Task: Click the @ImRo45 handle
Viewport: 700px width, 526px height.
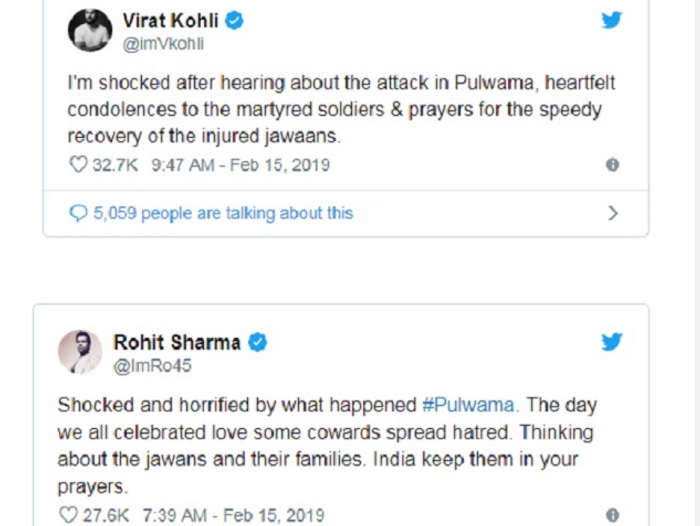Action: tap(152, 366)
